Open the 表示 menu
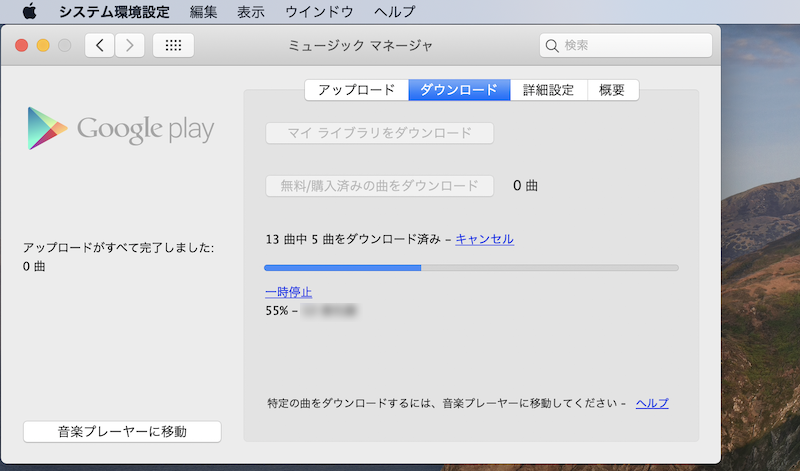The height and width of the screenshot is (471, 800). (251, 12)
